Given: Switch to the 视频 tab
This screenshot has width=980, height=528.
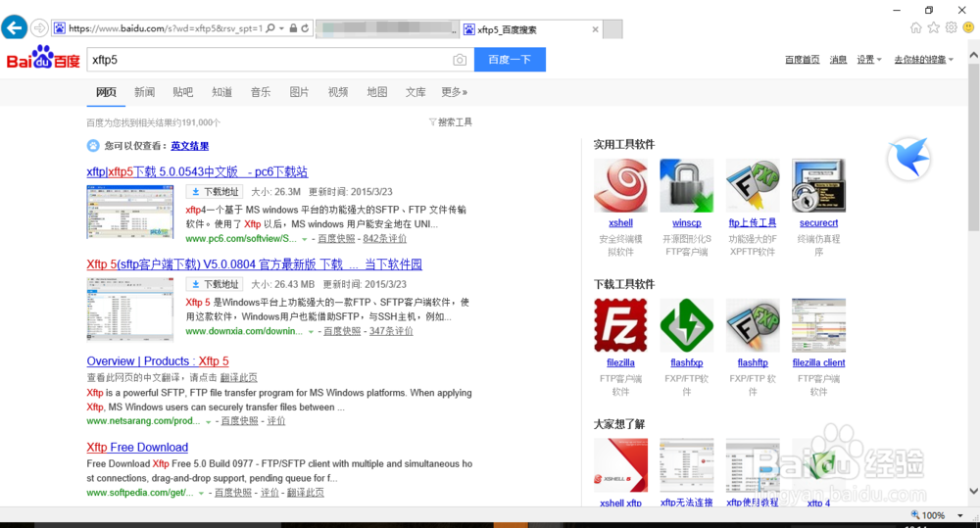Looking at the screenshot, I should [338, 92].
